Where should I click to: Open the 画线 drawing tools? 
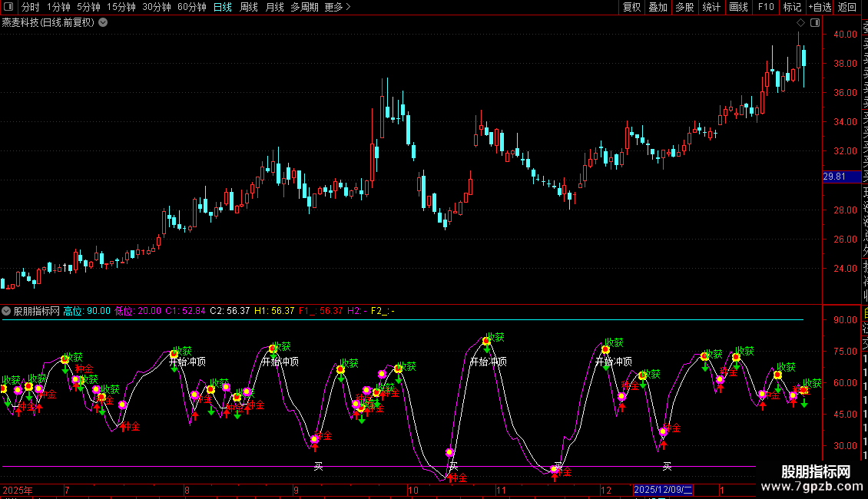point(738,7)
